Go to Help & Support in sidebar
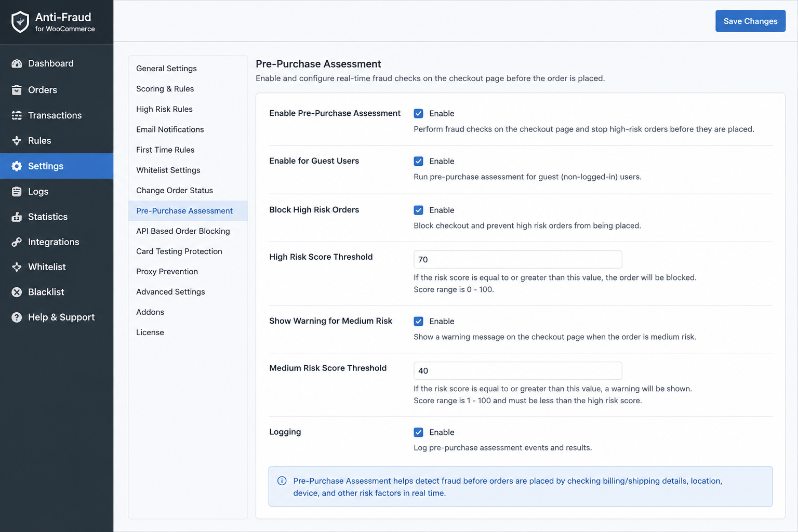This screenshot has height=532, width=798. pyautogui.click(x=57, y=317)
